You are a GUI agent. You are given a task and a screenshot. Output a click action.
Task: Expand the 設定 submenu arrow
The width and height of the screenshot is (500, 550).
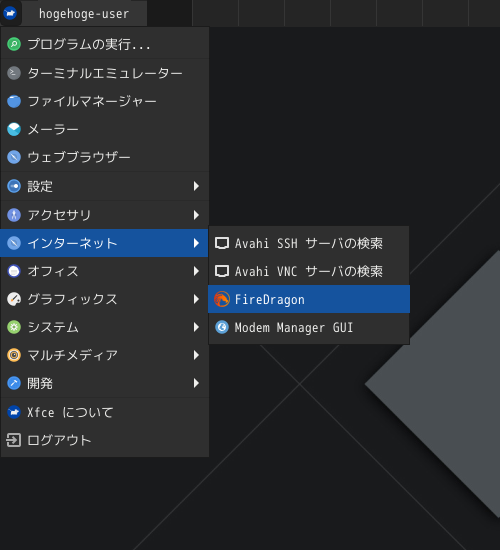point(196,186)
